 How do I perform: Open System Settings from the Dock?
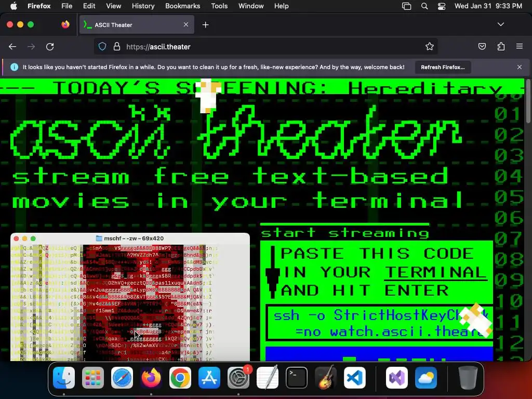(x=238, y=378)
